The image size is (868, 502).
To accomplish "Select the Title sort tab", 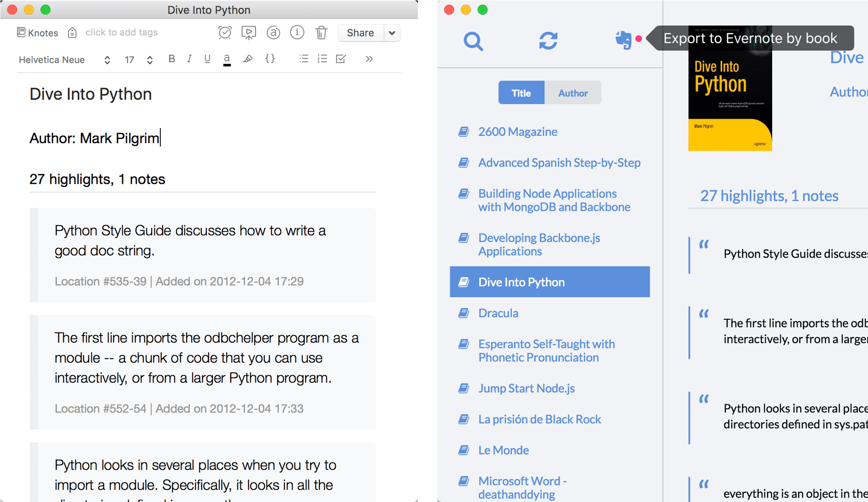I will coord(521,93).
